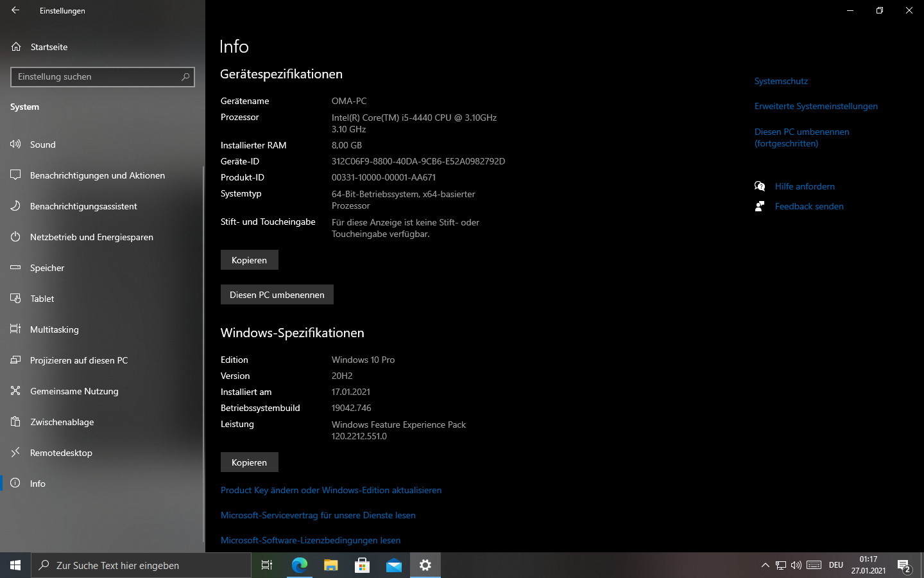Open Zwischenablage clipboard icon
The width and height of the screenshot is (924, 578).
(15, 422)
